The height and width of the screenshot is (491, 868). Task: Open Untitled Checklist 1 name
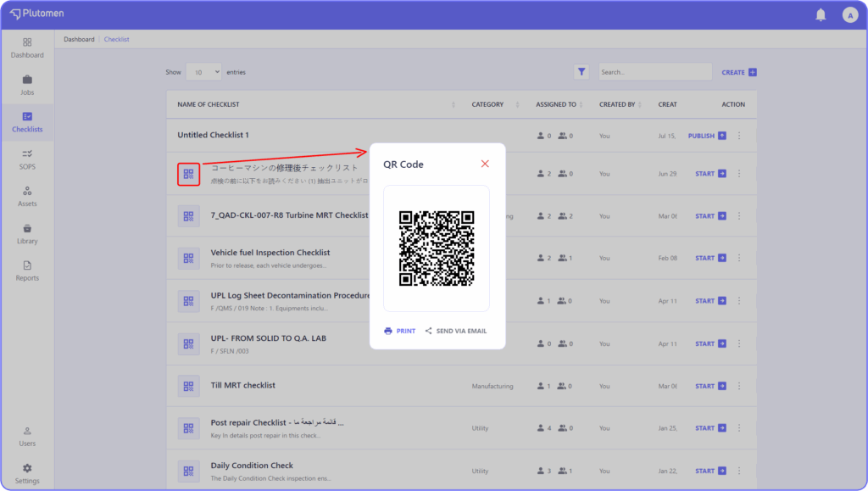click(x=213, y=135)
